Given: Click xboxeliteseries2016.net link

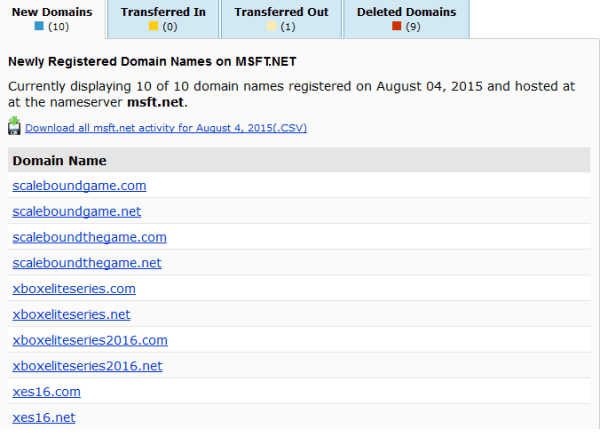Looking at the screenshot, I should [87, 366].
